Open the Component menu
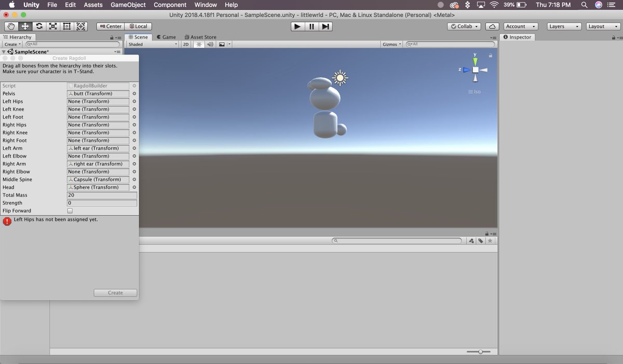The height and width of the screenshot is (364, 623). tap(170, 5)
